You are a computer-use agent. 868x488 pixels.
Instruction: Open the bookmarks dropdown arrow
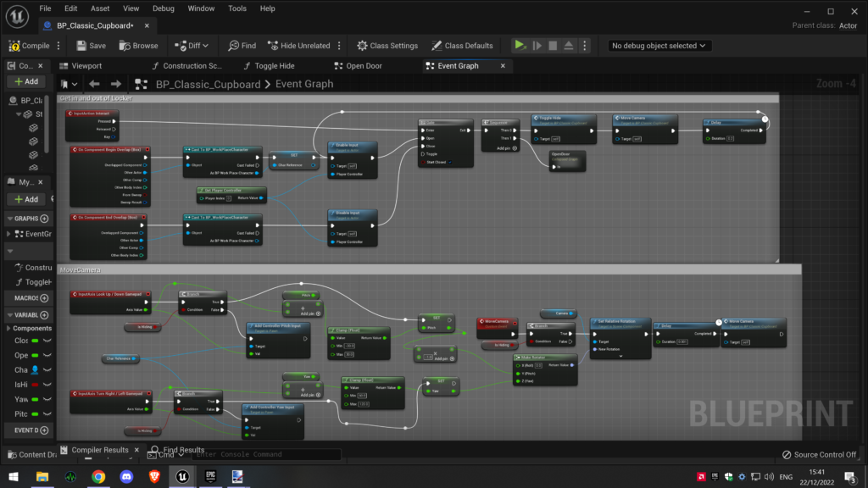coord(75,84)
